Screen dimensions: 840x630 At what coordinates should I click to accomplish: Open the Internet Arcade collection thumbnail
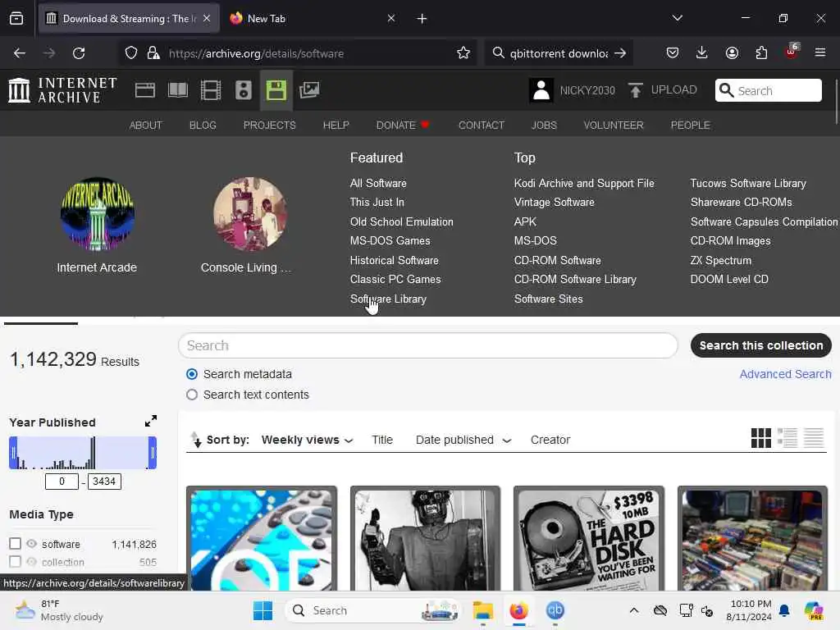[97, 214]
